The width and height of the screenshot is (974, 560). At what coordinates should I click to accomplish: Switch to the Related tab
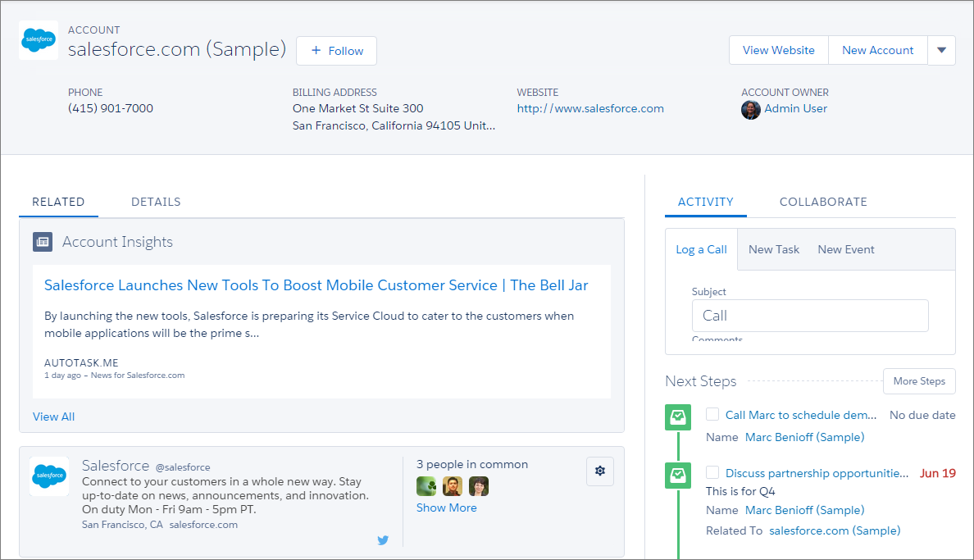(58, 202)
